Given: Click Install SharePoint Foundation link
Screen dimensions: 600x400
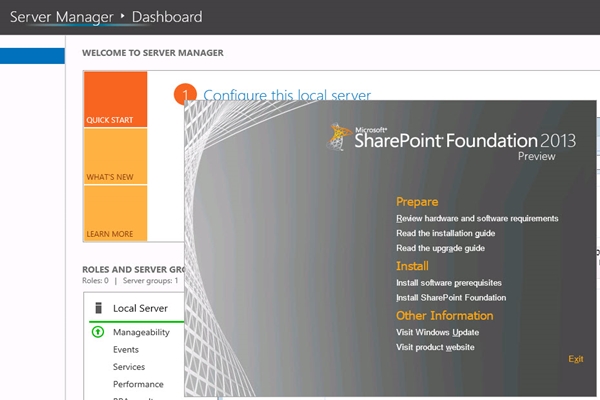Looking at the screenshot, I should click(x=451, y=297).
